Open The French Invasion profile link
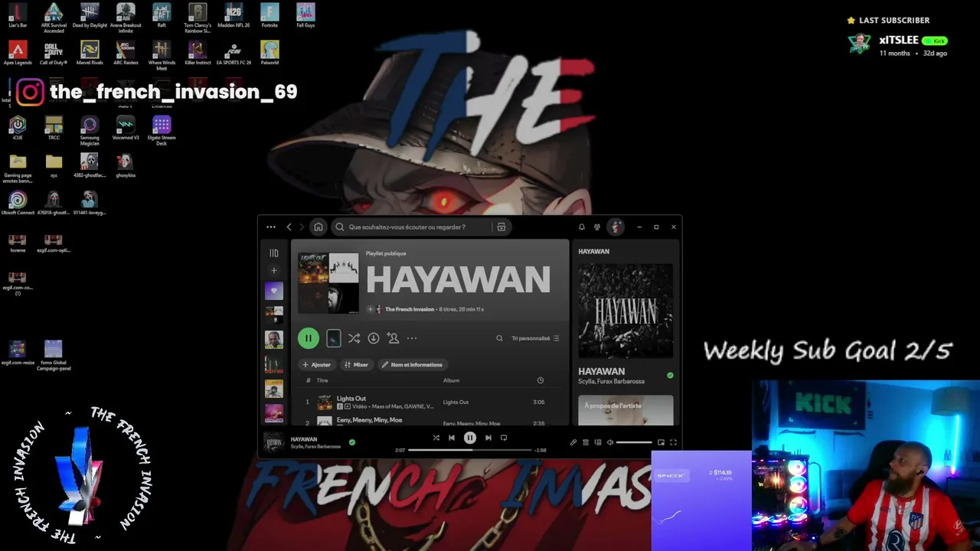The height and width of the screenshot is (551, 980). (x=410, y=309)
